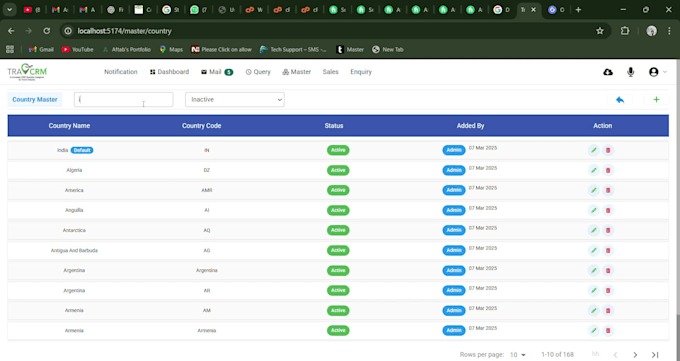Image resolution: width=680 pixels, height=361 pixels.
Task: Open the Enquiry menu
Action: 361,72
